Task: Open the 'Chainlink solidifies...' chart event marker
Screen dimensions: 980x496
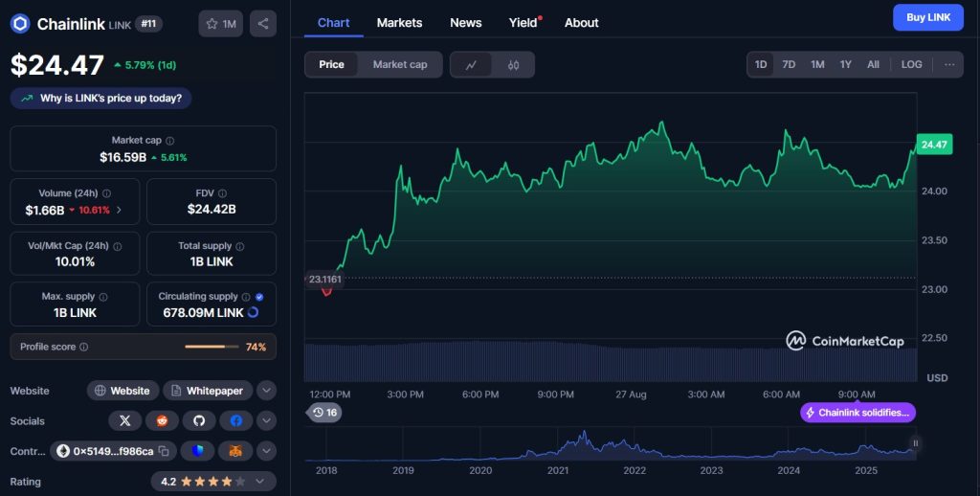Action: point(858,413)
